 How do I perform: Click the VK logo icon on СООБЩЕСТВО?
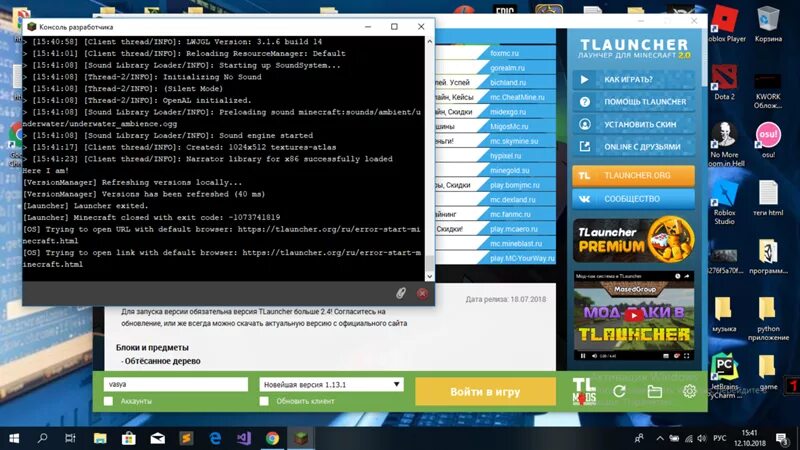pyautogui.click(x=585, y=199)
